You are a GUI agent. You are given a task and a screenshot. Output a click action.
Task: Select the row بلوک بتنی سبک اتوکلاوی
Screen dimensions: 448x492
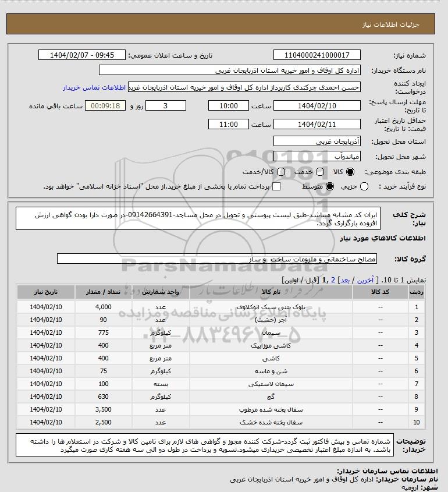click(x=221, y=307)
